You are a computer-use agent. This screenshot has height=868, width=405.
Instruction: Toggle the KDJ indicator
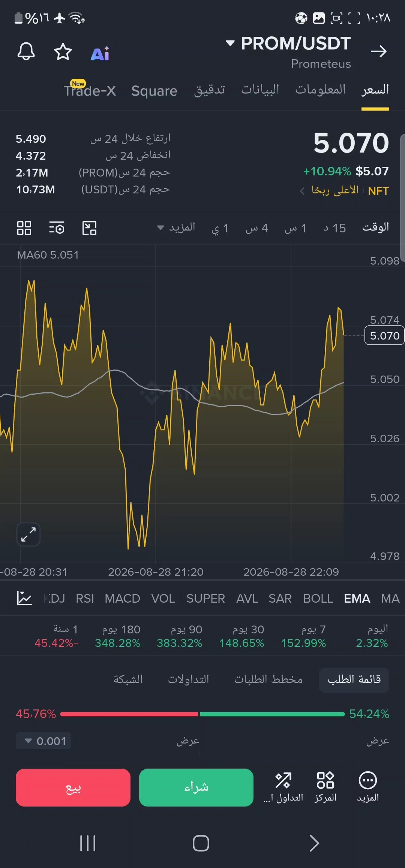point(54,599)
